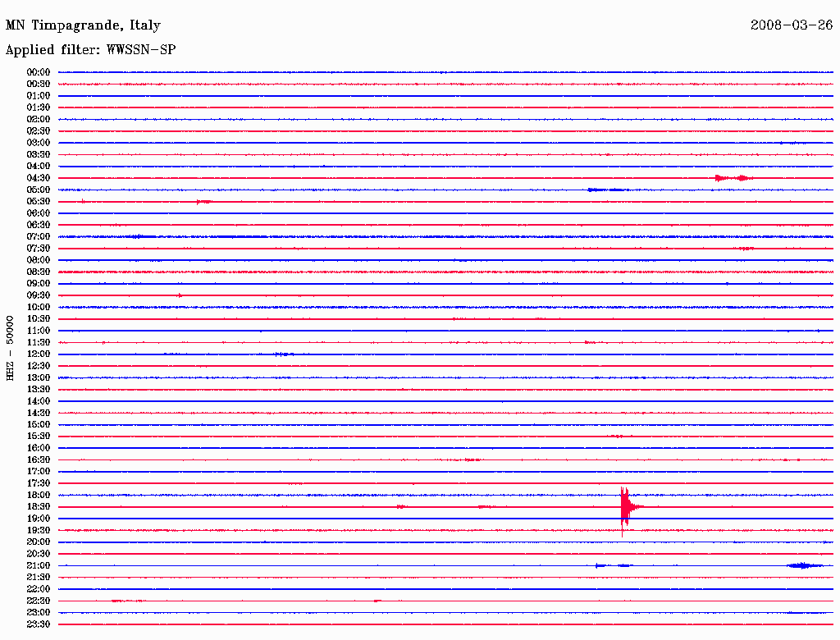Click the blue signal burst on the 05:00 trace
This screenshot has width=840, height=640.
point(608,190)
